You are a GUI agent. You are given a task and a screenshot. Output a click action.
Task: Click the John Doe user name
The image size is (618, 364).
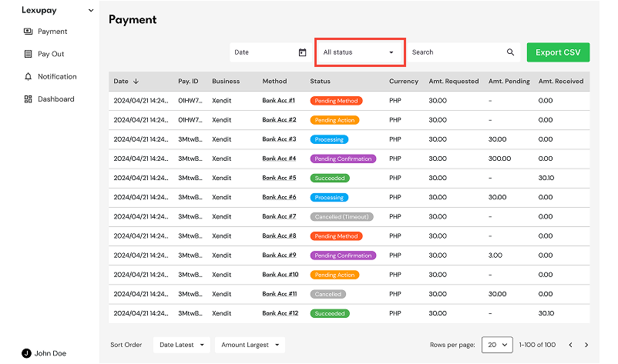pyautogui.click(x=50, y=353)
